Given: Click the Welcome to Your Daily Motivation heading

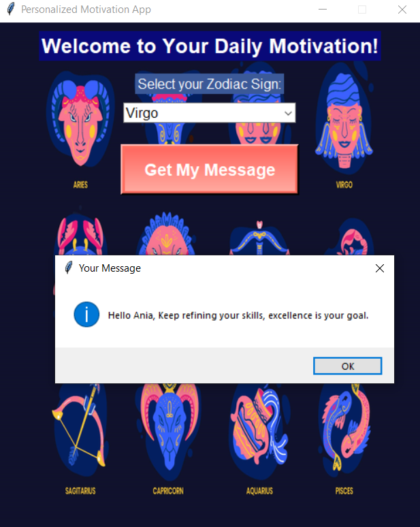Looking at the screenshot, I should coord(210,46).
